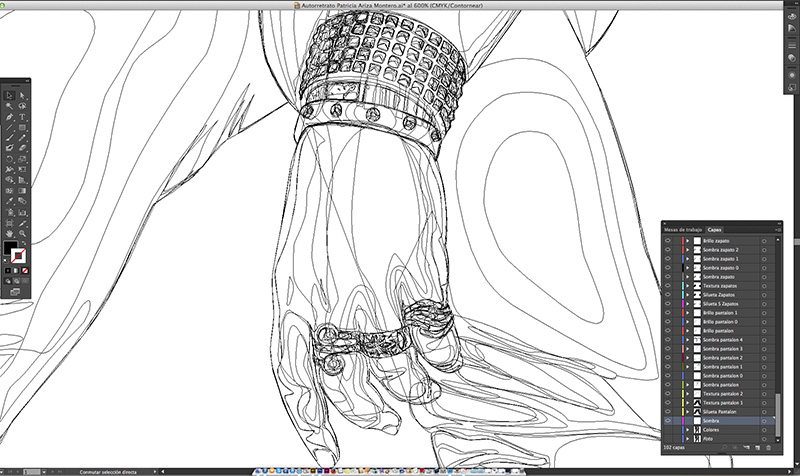Hide the Brillo zapato layer
Image resolution: width=800 pixels, height=476 pixels.
pos(668,241)
